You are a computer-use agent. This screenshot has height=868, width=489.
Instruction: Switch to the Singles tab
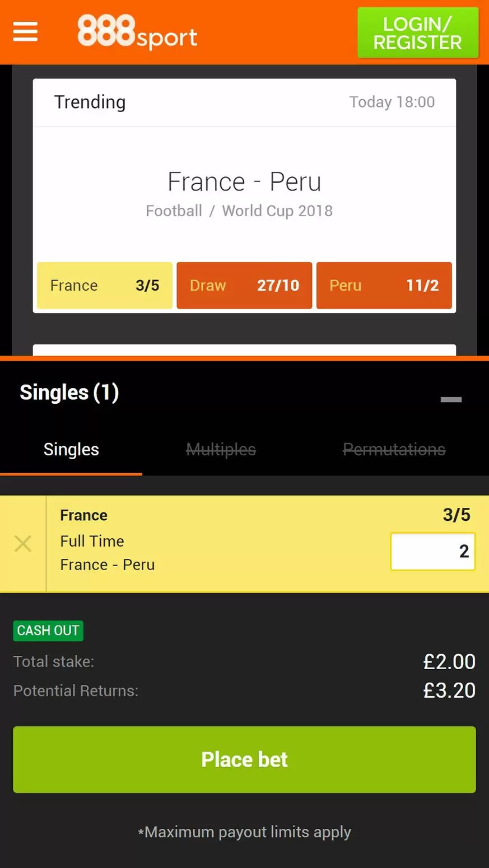coord(71,450)
